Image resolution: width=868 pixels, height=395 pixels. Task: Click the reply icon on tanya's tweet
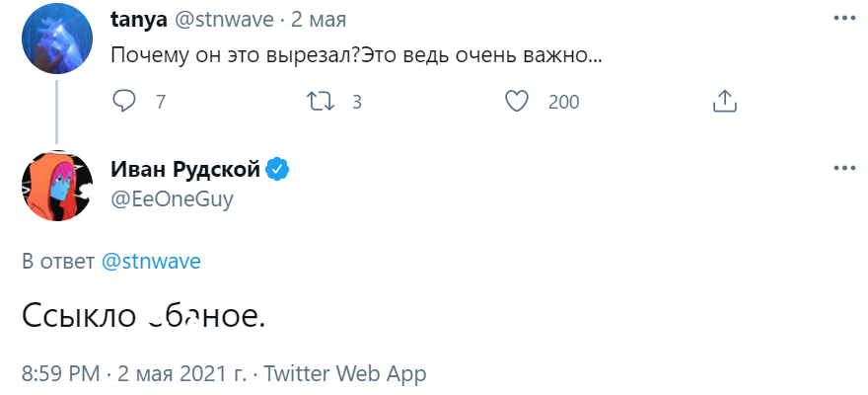tap(124, 101)
